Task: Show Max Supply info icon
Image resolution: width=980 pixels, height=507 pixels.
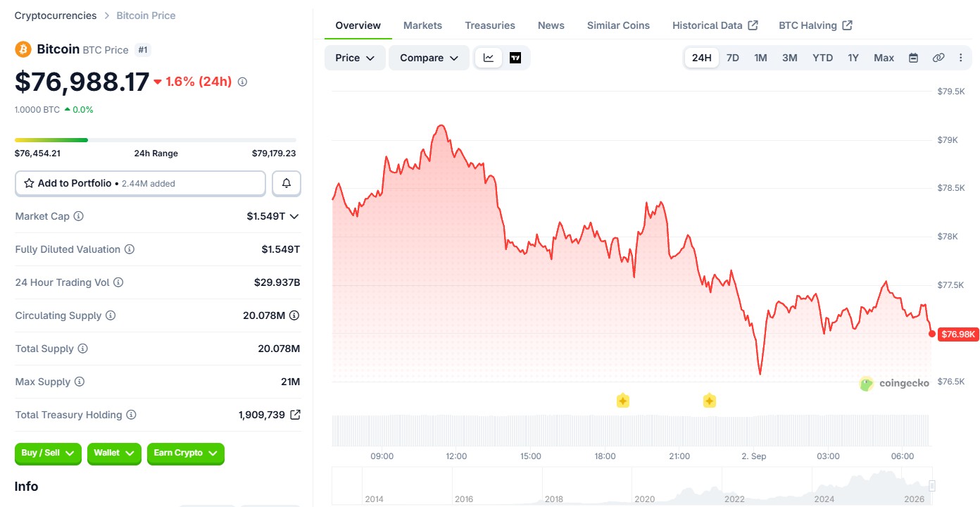Action: (x=80, y=382)
